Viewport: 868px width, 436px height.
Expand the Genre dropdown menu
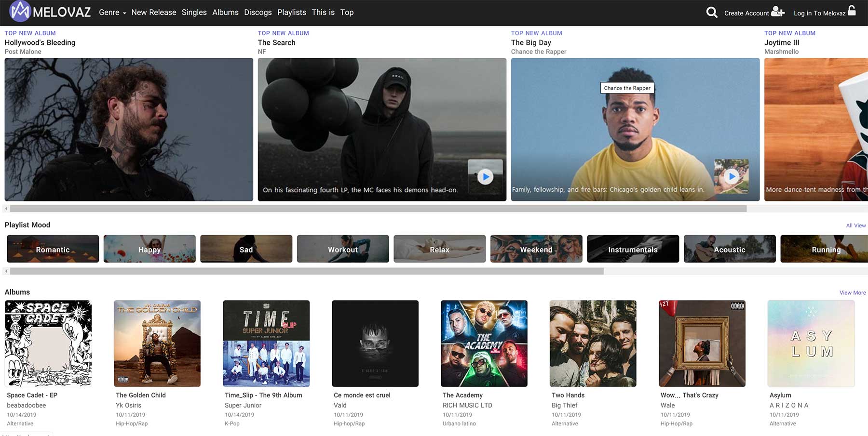[112, 13]
